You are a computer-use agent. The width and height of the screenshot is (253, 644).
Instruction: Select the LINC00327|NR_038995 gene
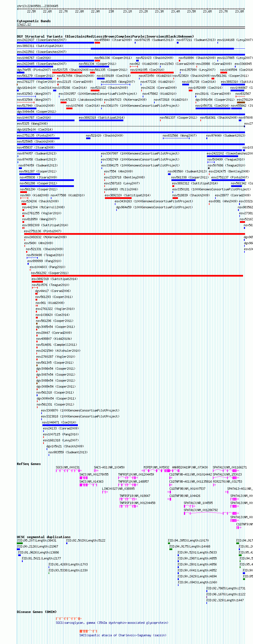coord(118,489)
